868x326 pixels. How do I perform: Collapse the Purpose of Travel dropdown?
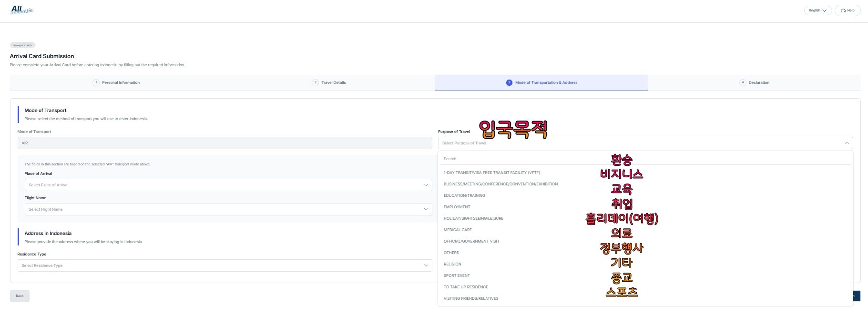(x=645, y=143)
